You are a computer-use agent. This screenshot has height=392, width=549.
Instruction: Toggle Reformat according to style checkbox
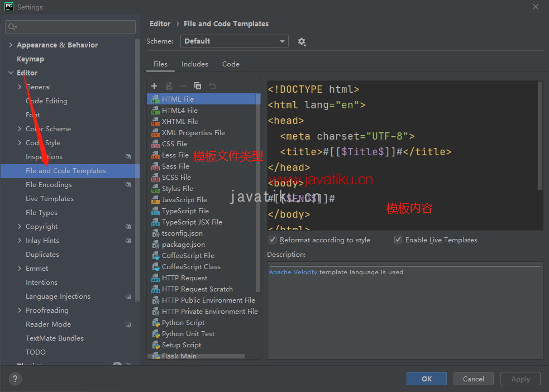273,240
